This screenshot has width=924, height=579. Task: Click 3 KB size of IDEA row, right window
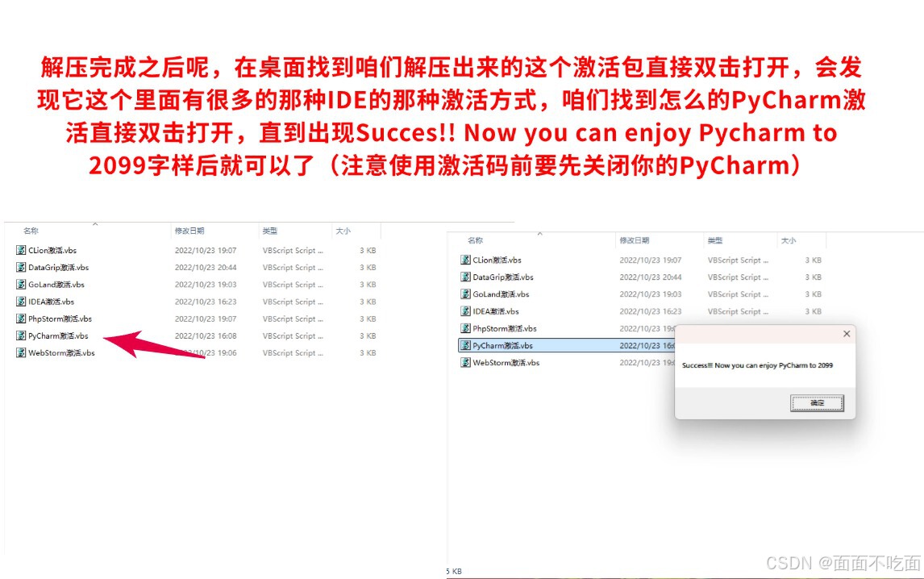click(x=814, y=310)
